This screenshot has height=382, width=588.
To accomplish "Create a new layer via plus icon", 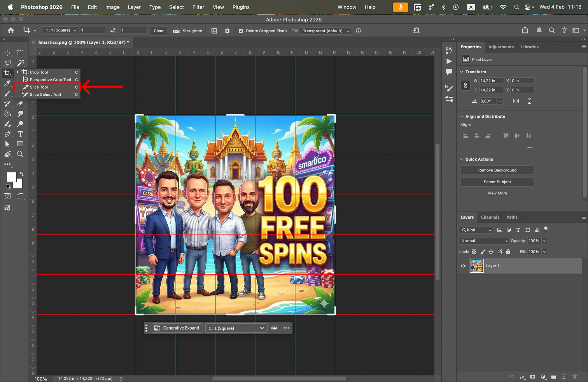I will pyautogui.click(x=564, y=377).
